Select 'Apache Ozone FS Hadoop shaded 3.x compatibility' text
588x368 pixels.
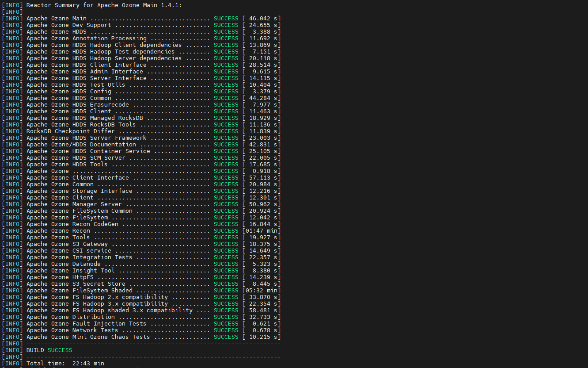(x=110, y=310)
